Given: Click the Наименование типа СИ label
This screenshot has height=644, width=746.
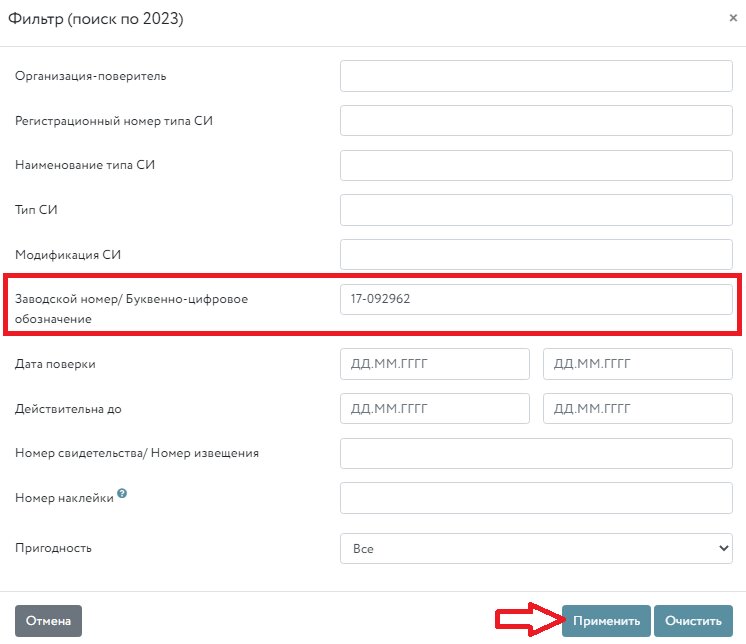Looking at the screenshot, I should pyautogui.click(x=85, y=165).
